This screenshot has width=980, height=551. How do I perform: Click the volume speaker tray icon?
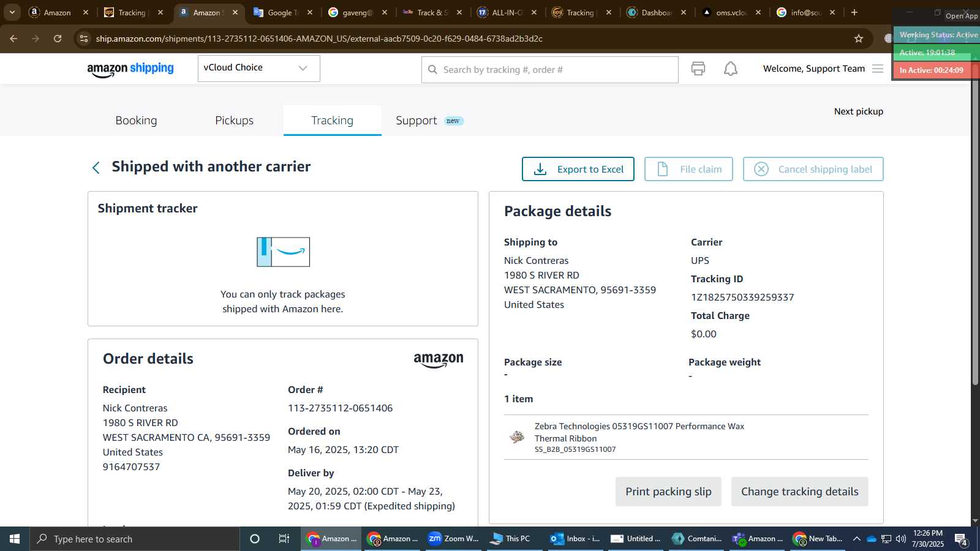point(900,539)
